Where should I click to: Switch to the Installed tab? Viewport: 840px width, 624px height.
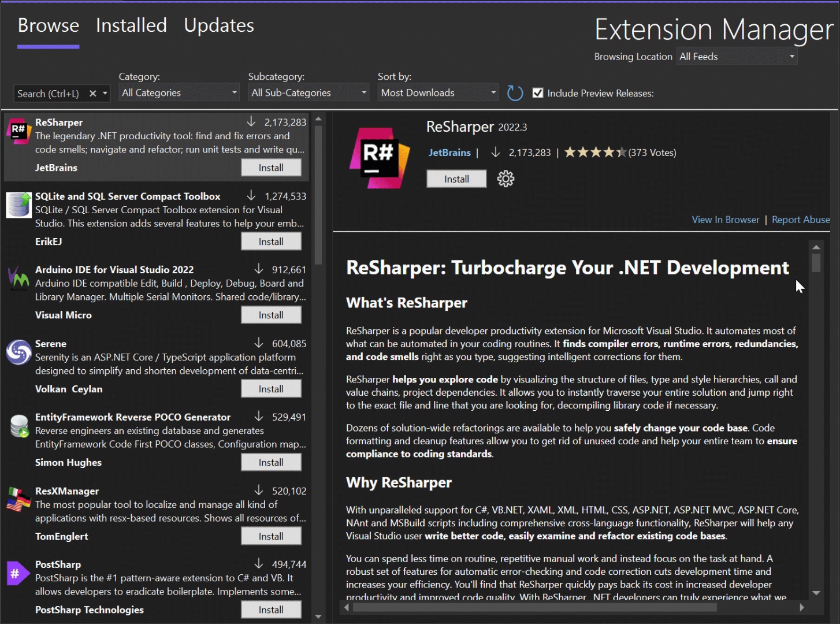pos(131,25)
